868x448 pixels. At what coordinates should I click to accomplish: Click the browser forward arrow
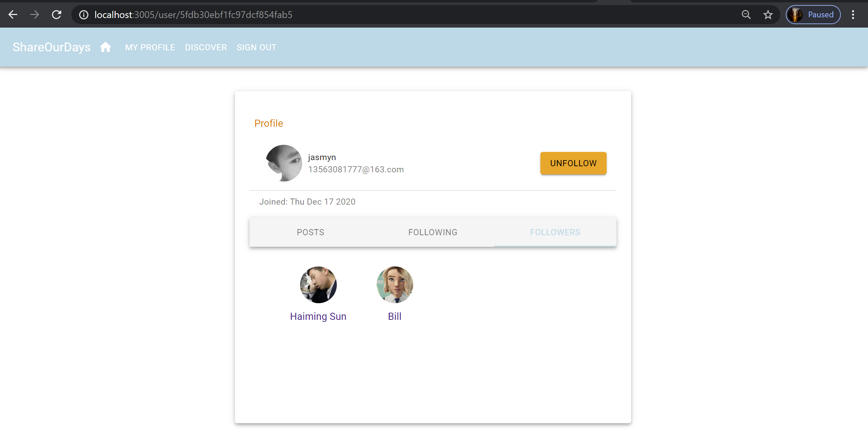35,15
